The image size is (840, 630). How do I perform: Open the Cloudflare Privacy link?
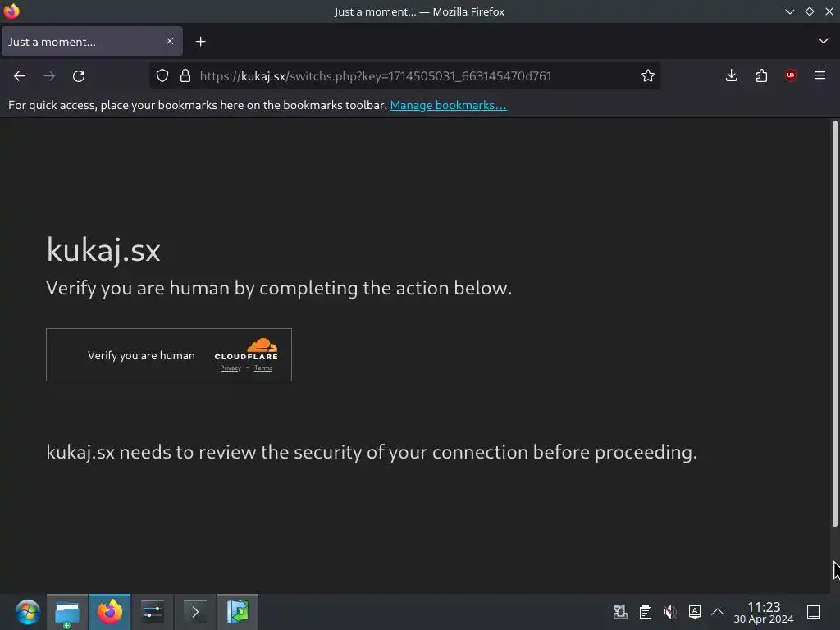(231, 368)
